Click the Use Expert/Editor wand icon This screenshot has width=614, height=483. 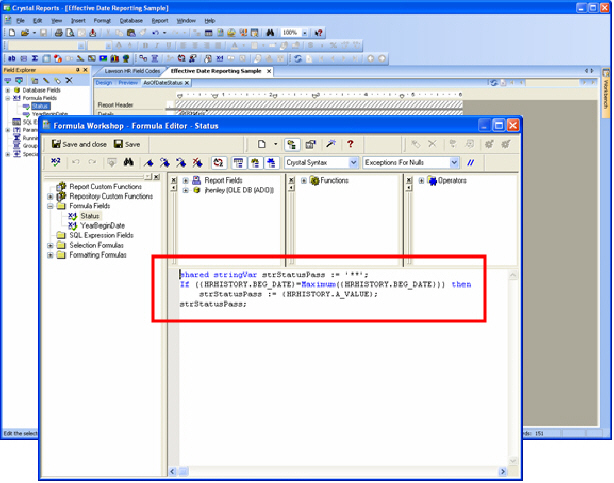[331, 144]
